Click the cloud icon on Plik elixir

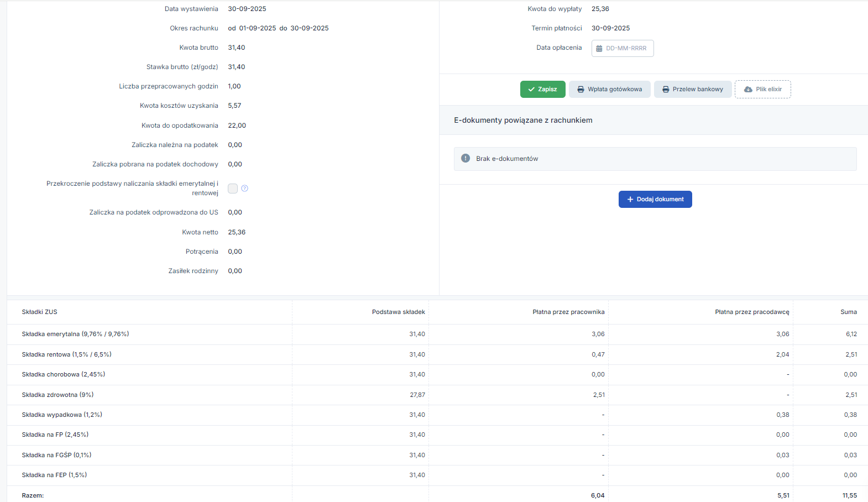coord(748,90)
